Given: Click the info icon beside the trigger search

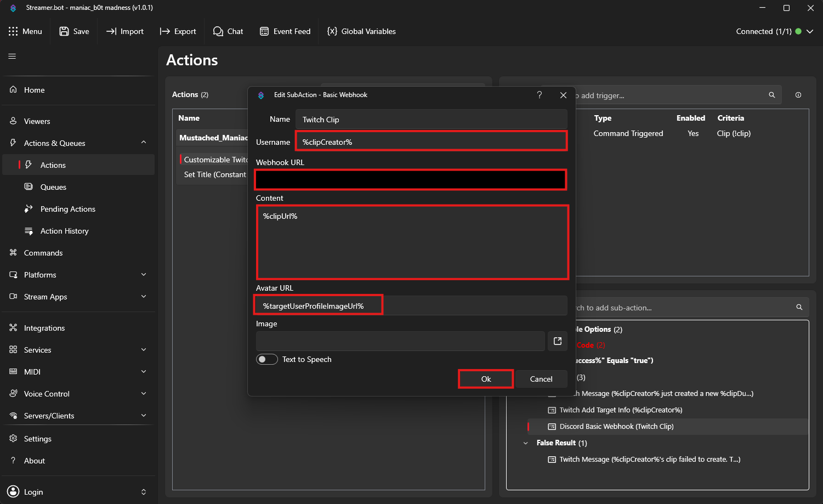Looking at the screenshot, I should [798, 95].
